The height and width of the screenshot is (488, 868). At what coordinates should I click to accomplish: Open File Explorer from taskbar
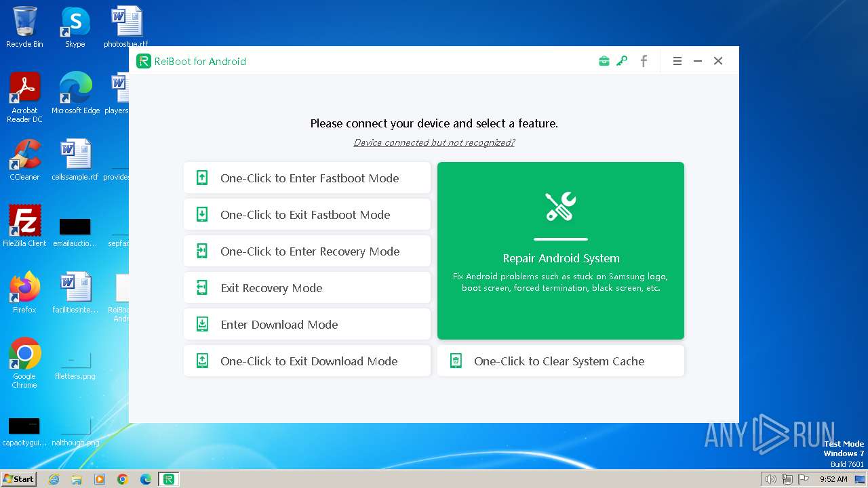pyautogui.click(x=77, y=479)
